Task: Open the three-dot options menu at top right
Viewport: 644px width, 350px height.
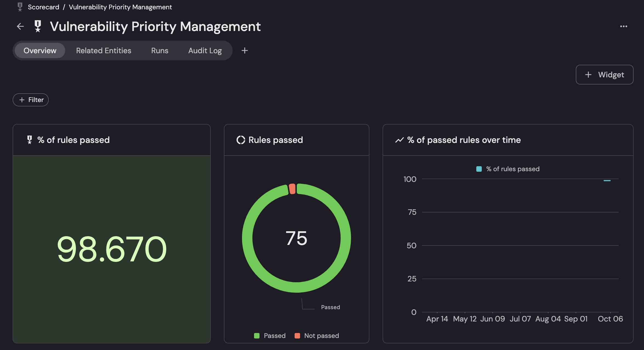Action: (x=623, y=26)
